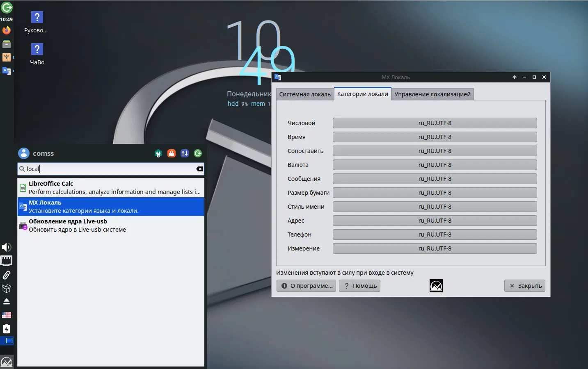588x369 pixels.
Task: Click the eject removable media icon
Action: tap(7, 301)
